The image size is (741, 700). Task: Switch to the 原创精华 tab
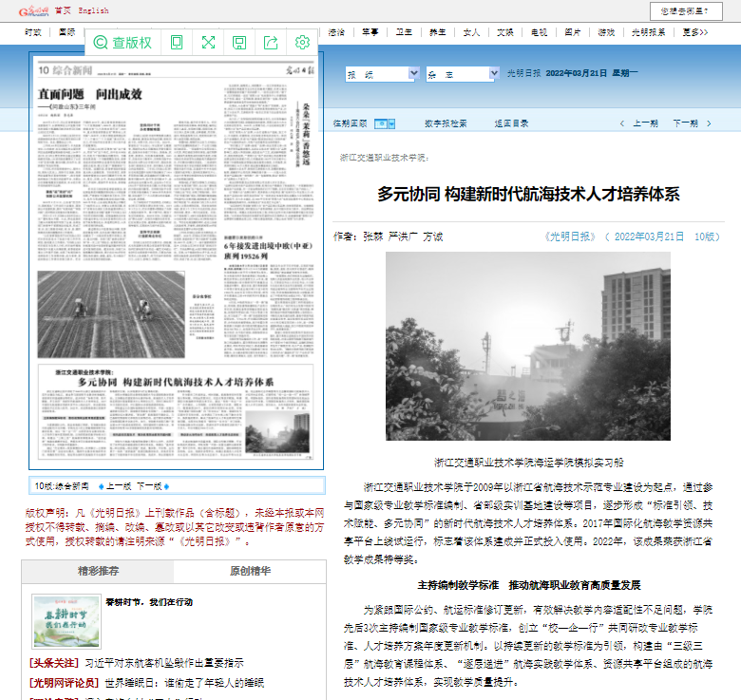point(250,571)
